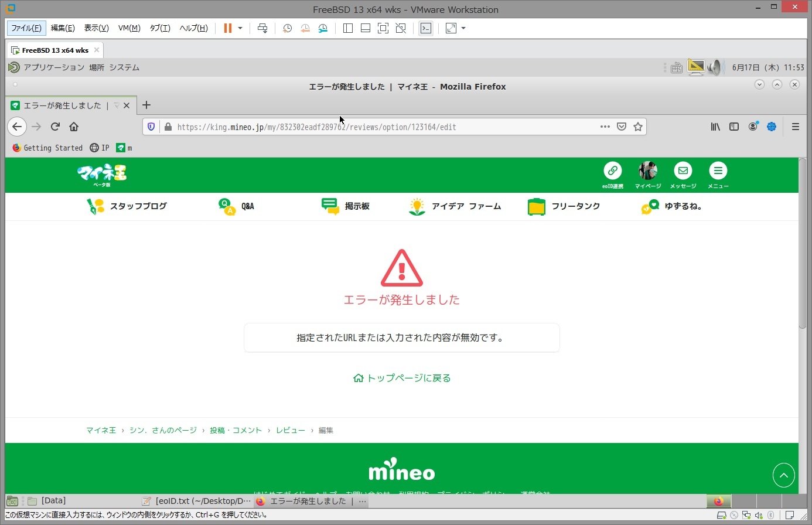Open Firefox library icon
Screen dimensions: 812x525
[715, 127]
